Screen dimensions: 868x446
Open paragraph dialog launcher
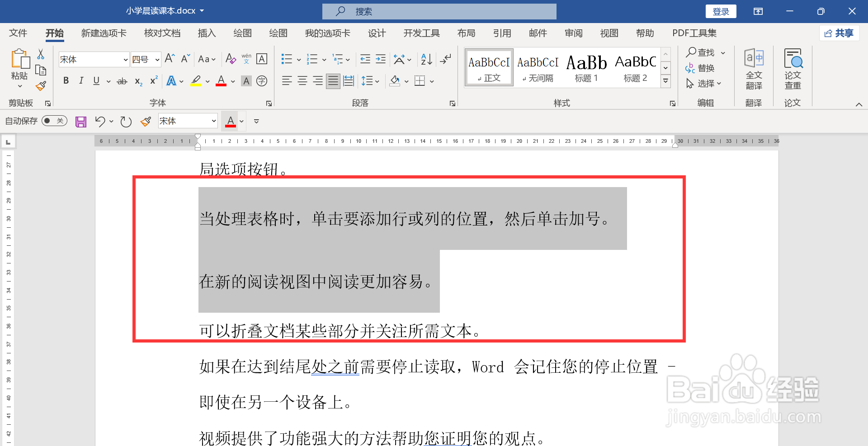453,103
